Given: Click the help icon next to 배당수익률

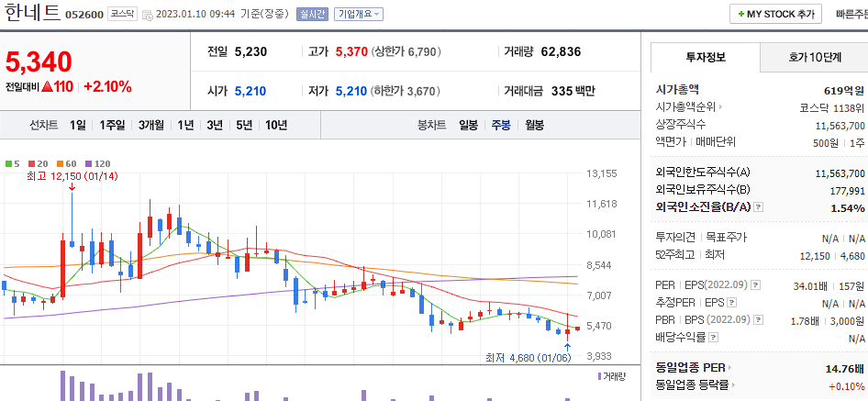Looking at the screenshot, I should 714,337.
